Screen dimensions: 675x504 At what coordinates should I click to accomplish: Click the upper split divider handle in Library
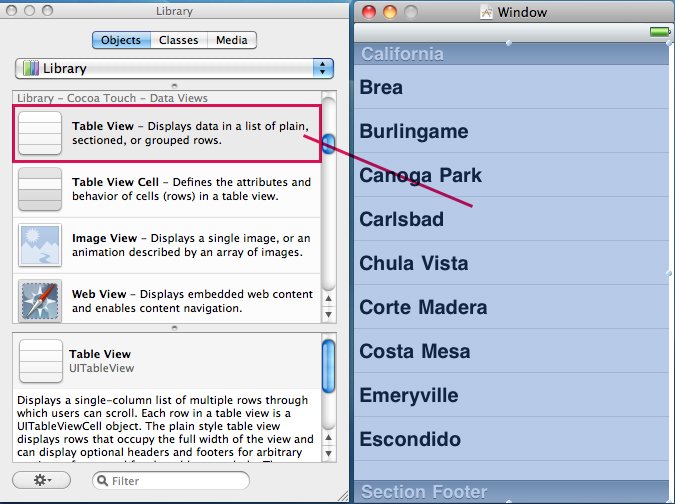pyautogui.click(x=174, y=85)
